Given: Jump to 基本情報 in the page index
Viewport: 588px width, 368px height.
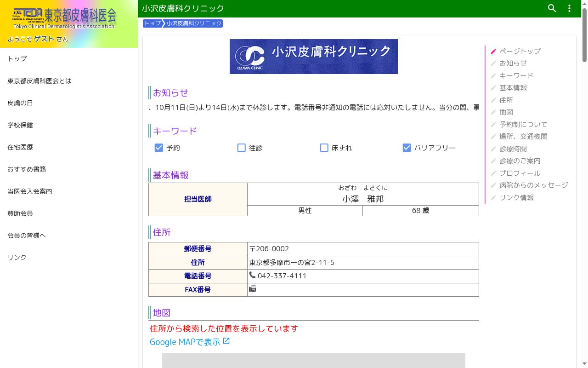Looking at the screenshot, I should point(513,87).
